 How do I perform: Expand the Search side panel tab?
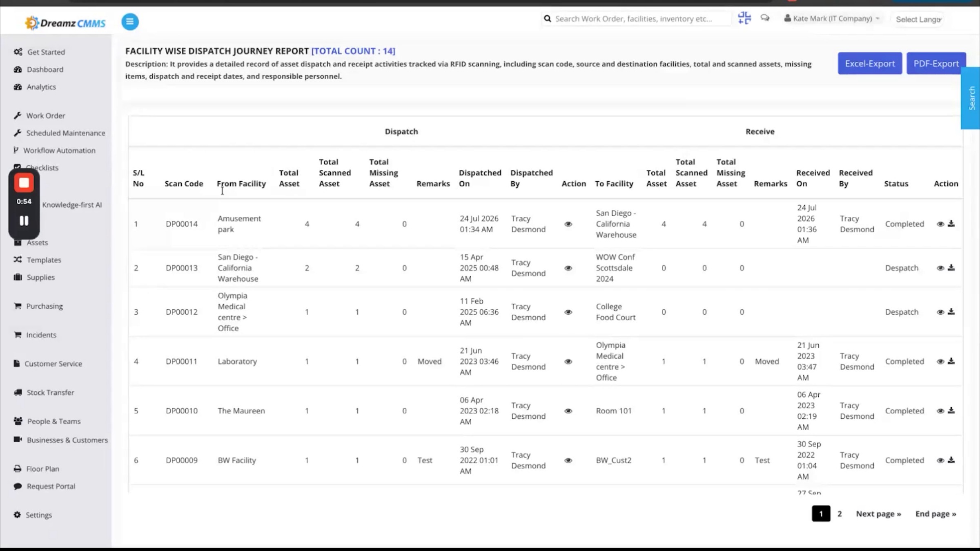971,98
